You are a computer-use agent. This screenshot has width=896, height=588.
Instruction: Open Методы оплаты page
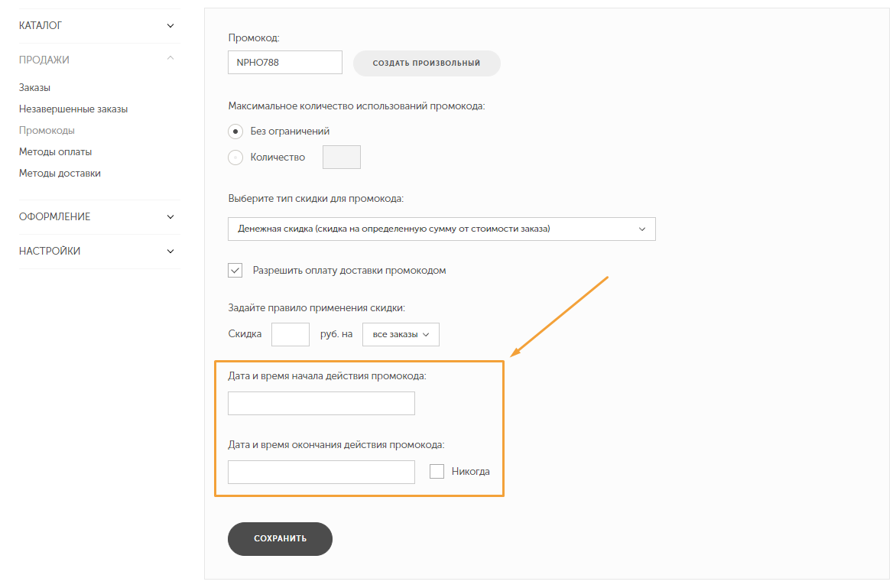(55, 152)
